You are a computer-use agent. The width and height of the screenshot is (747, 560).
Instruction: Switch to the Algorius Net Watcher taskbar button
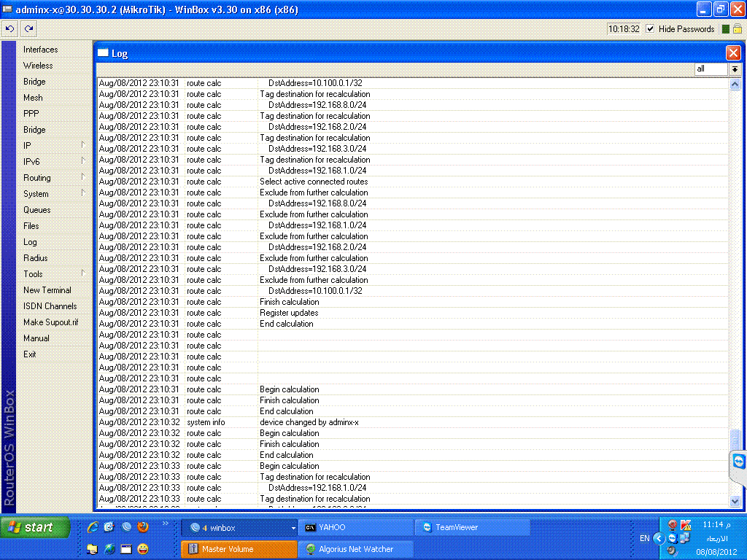click(x=355, y=549)
